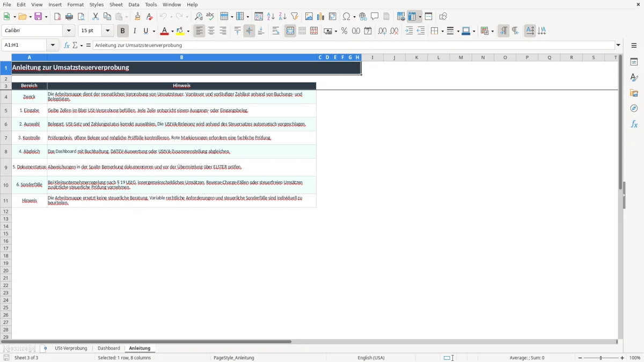Cut the selected cells
Image resolution: width=644 pixels, height=362 pixels.
[96, 17]
